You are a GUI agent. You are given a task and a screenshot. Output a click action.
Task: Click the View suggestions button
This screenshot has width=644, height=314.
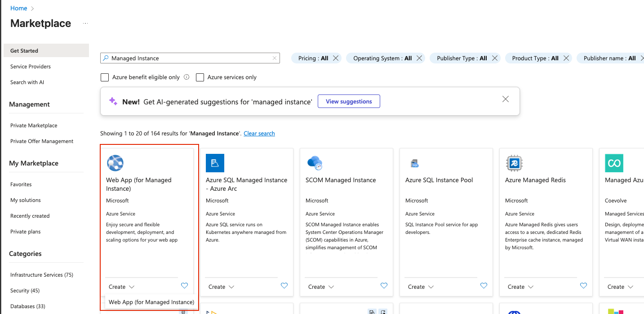(349, 101)
